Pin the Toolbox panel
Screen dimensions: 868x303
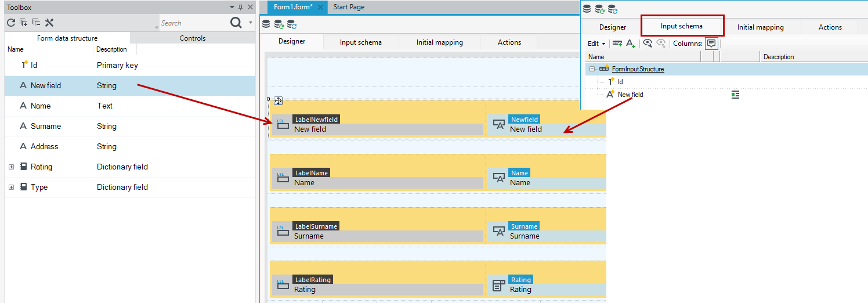click(241, 8)
